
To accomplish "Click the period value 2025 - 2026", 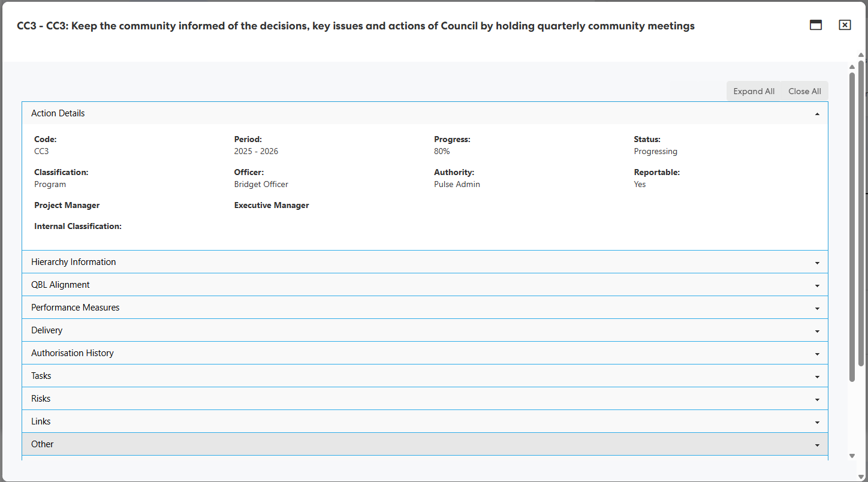I will point(256,151).
